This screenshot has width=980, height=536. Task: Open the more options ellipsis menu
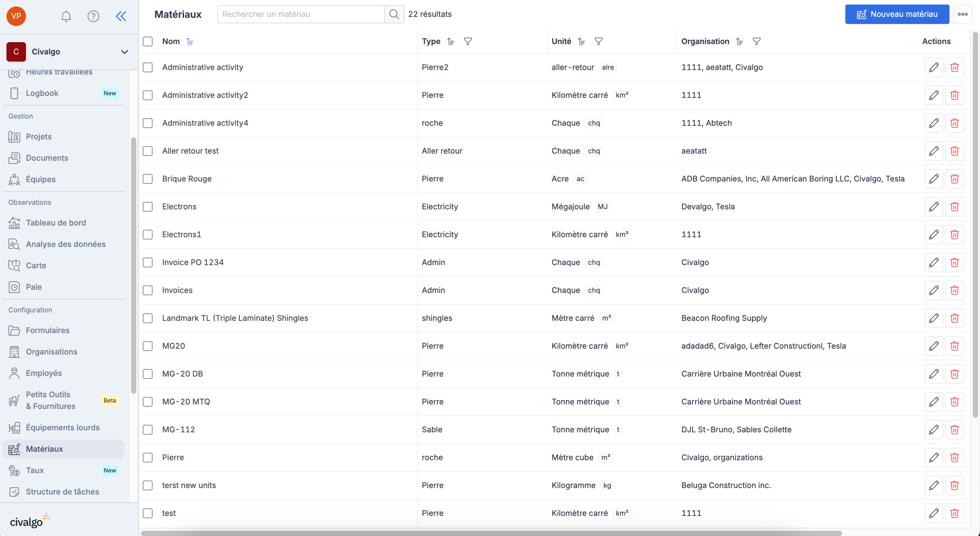point(963,14)
